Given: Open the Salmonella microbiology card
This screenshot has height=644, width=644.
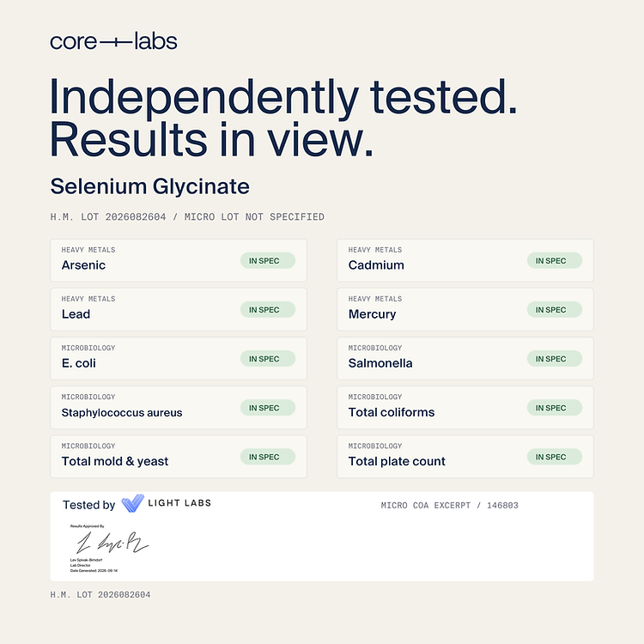Looking at the screenshot, I should 465,358.
